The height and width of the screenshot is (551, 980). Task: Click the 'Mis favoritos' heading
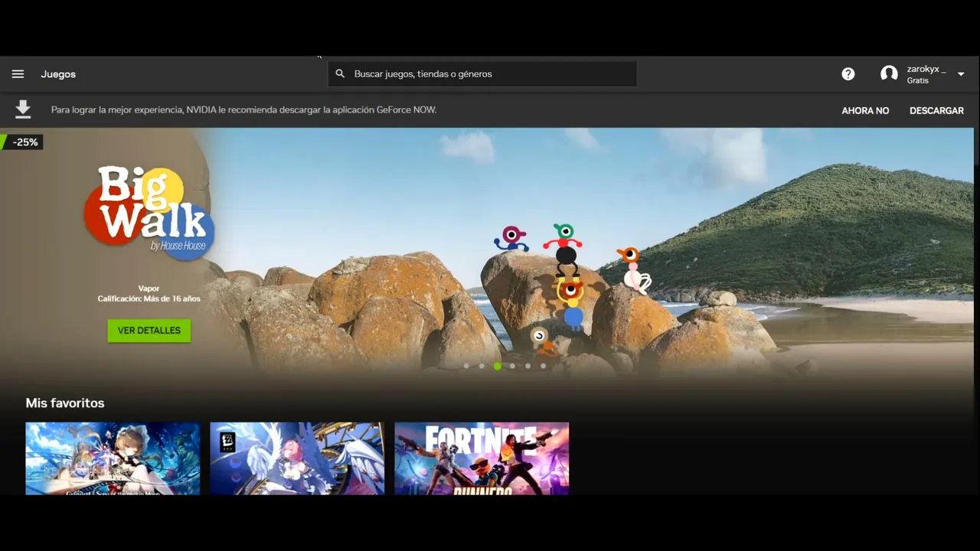pos(65,403)
